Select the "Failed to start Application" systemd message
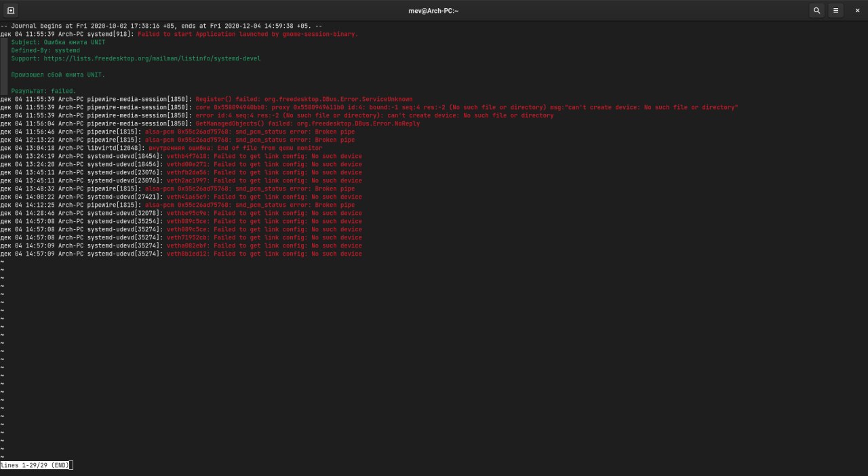Viewport: 868px width, 476px height. click(x=248, y=34)
